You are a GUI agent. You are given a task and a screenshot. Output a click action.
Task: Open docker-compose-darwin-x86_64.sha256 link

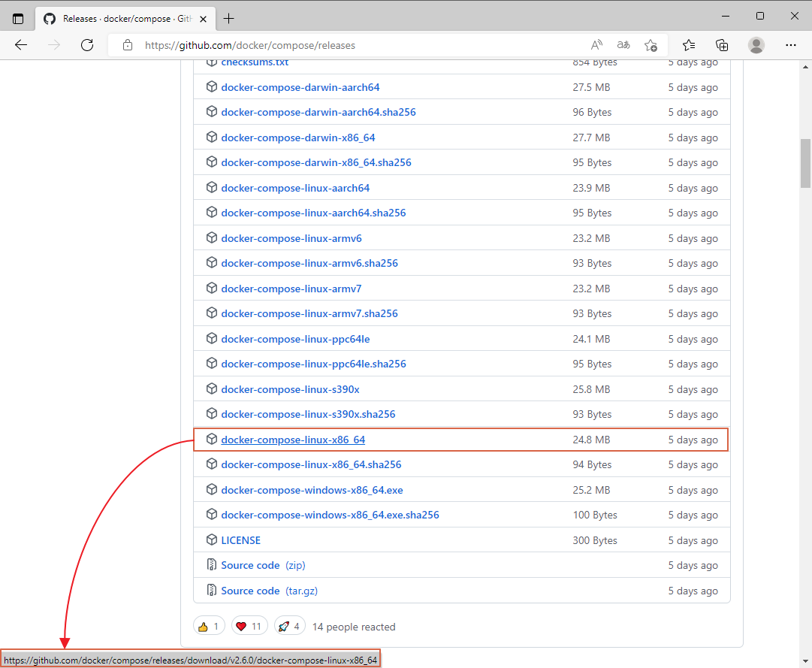coord(316,162)
